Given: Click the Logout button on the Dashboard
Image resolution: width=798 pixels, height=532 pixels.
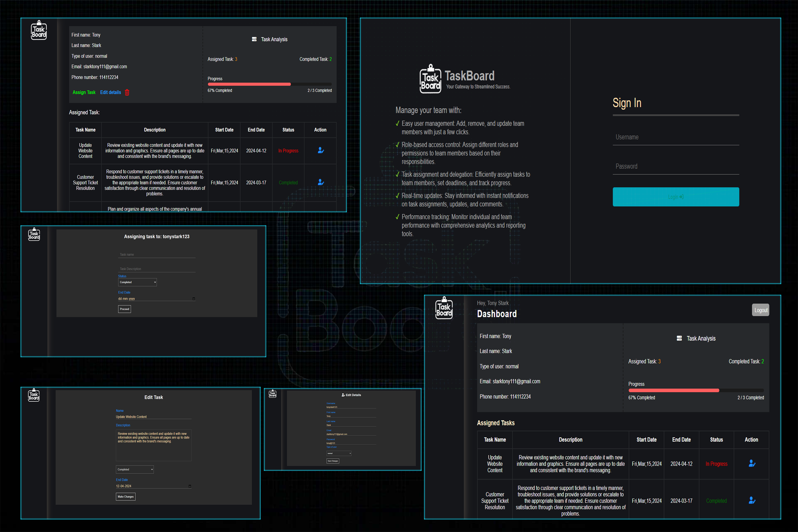Looking at the screenshot, I should coord(760,310).
